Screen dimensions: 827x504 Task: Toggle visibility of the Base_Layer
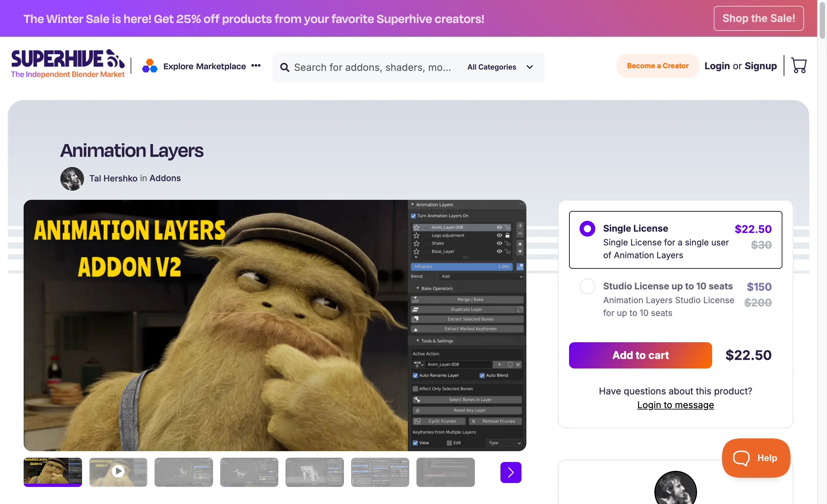click(x=500, y=252)
